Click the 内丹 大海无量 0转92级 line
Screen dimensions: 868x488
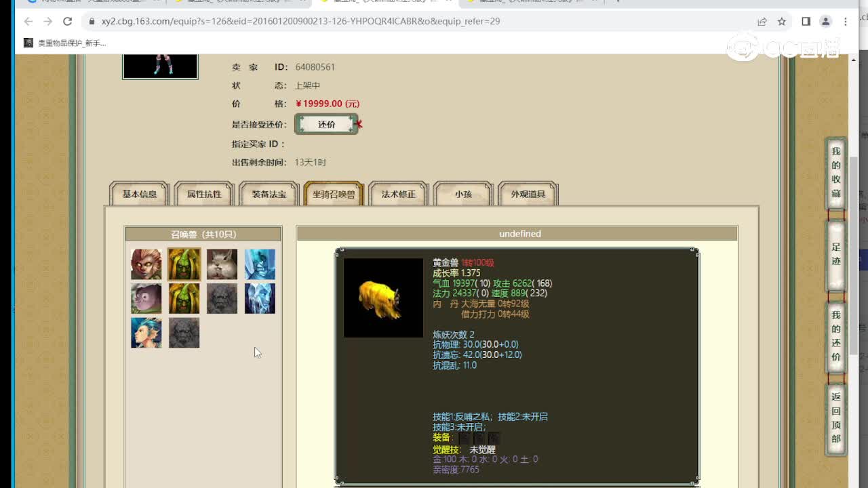pyautogui.click(x=481, y=304)
